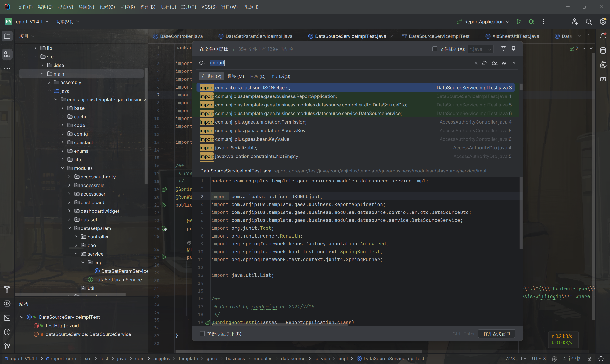Open the version control dropdown
Screen dimensions: 610x364
coord(67,22)
